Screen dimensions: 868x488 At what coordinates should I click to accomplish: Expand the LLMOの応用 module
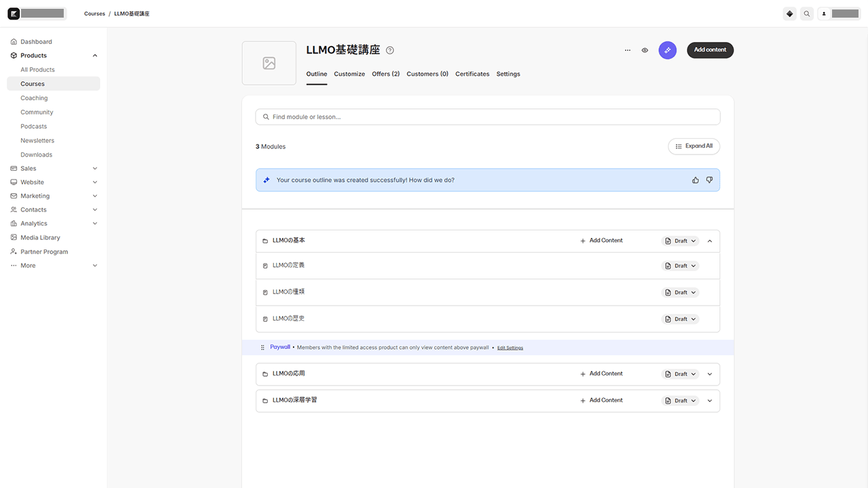[x=710, y=374]
